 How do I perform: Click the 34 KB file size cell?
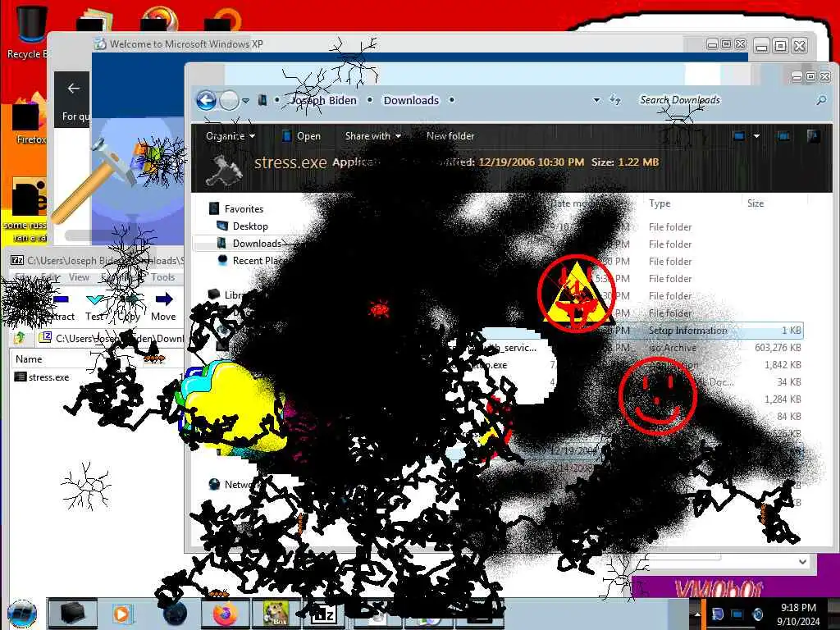click(x=788, y=382)
